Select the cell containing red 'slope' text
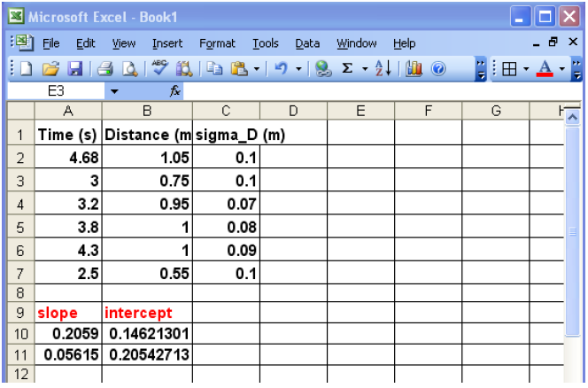This screenshot has width=588, height=388. pos(68,313)
